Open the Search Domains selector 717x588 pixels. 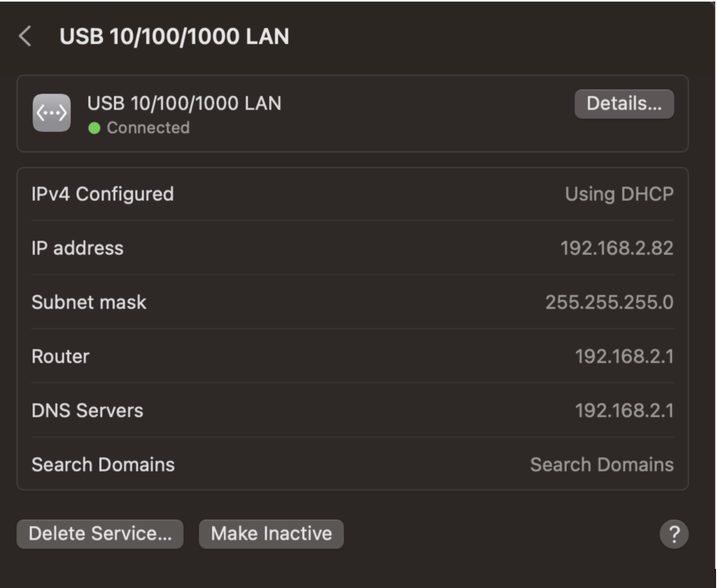tap(601, 464)
